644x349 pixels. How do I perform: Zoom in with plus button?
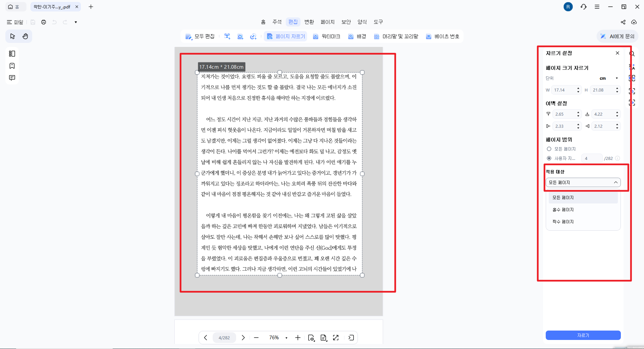tap(298, 338)
